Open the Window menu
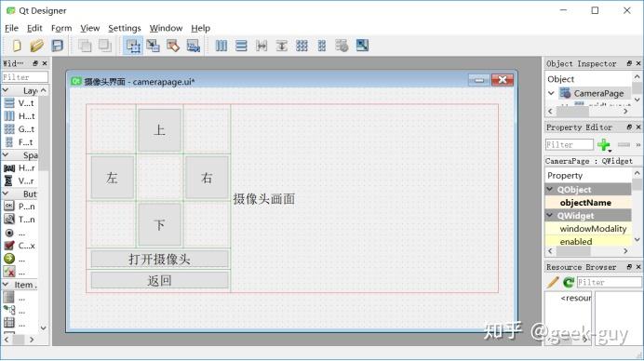This screenshot has height=361, width=644. coord(166,28)
